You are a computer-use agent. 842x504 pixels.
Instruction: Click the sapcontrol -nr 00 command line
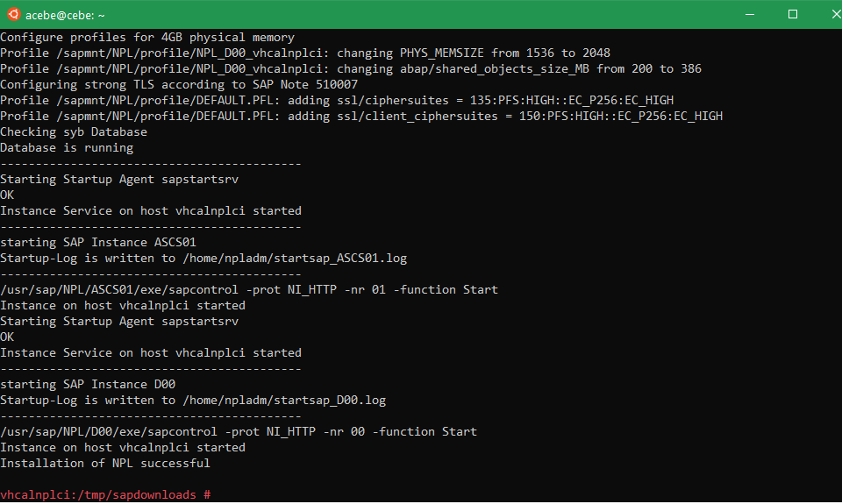239,431
